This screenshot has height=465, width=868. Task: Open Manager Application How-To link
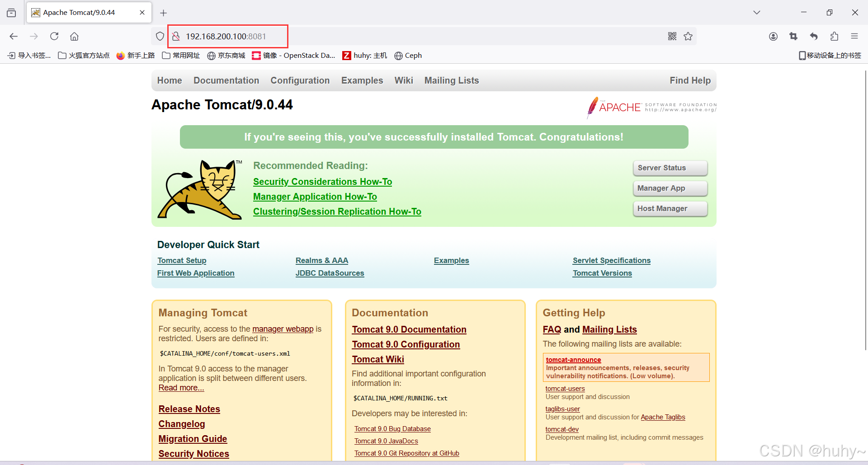pyautogui.click(x=315, y=197)
